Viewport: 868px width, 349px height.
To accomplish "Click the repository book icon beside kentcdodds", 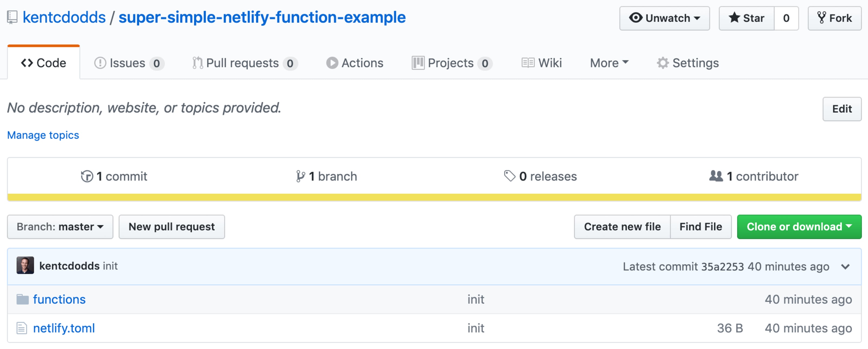I will tap(12, 18).
